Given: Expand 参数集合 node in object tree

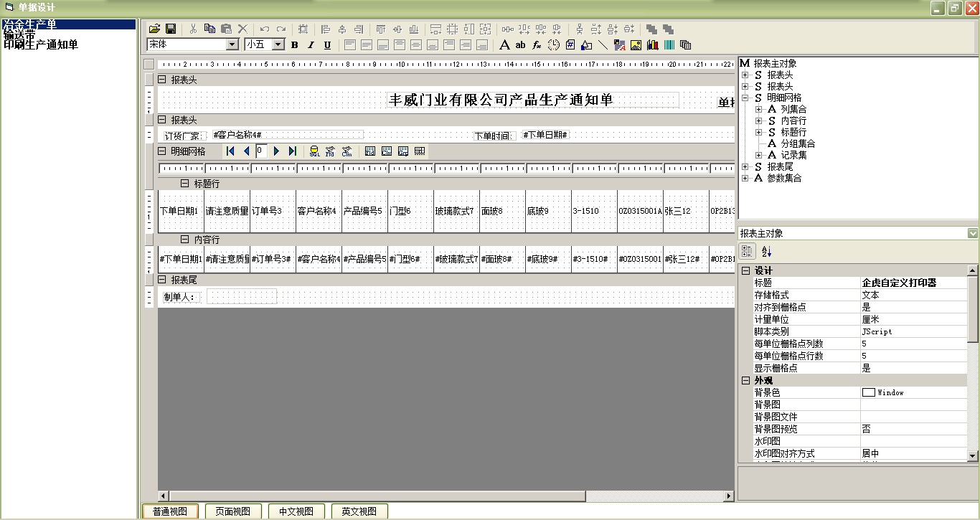Looking at the screenshot, I should [x=745, y=178].
